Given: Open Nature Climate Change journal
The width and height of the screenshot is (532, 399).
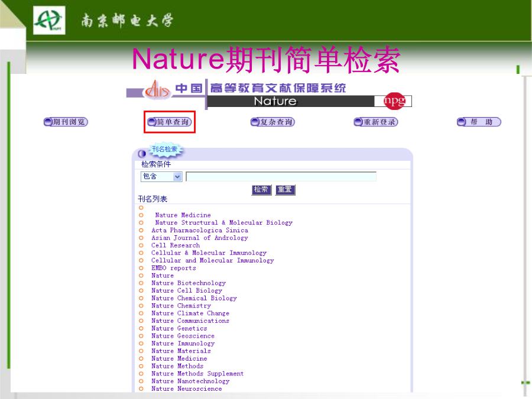Looking at the screenshot, I should [x=190, y=313].
